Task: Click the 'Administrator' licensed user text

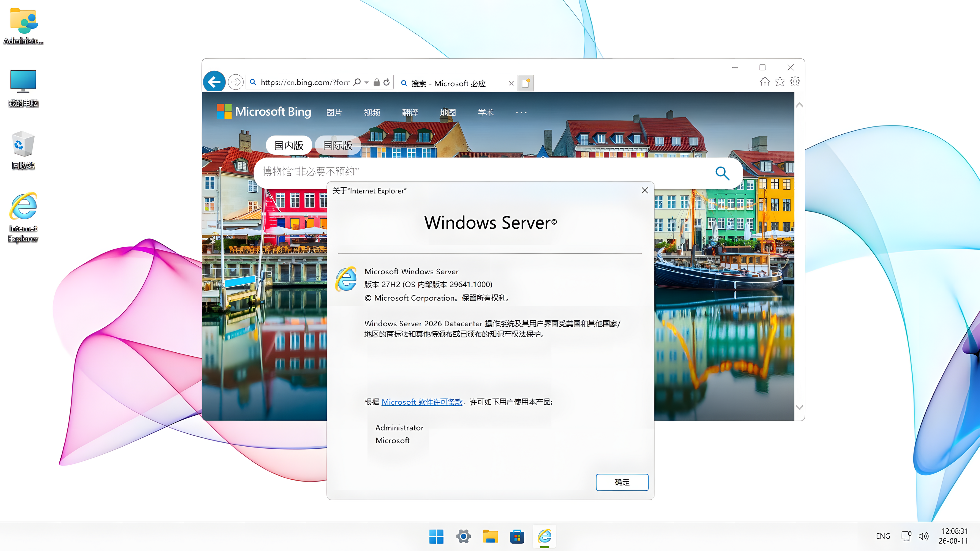Action: click(399, 428)
